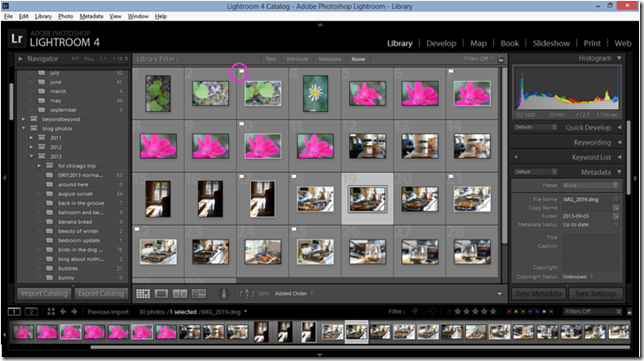Switch to Grid view icon in toolbar

point(143,294)
